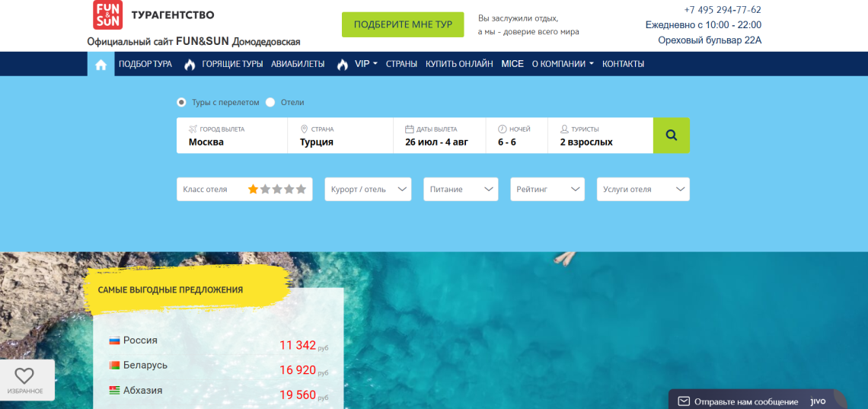Open the О компании menu

pos(563,64)
